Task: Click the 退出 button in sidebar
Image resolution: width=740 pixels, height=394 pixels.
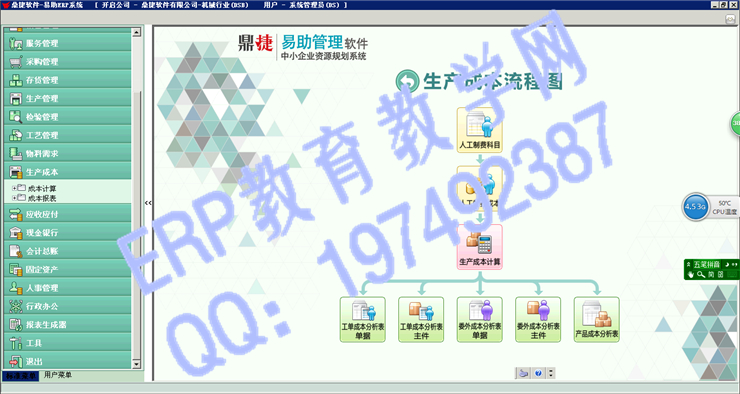Action: 67,361
